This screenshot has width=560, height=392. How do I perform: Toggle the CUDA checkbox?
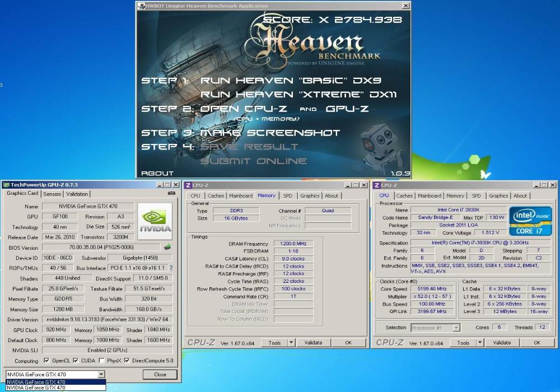click(x=76, y=361)
